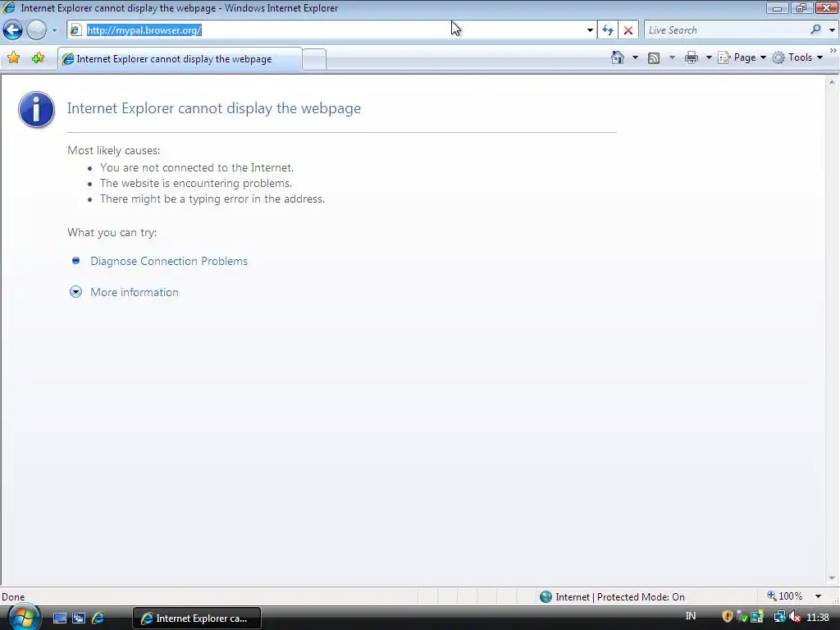Click the 'What you can try:' heading

(x=112, y=232)
